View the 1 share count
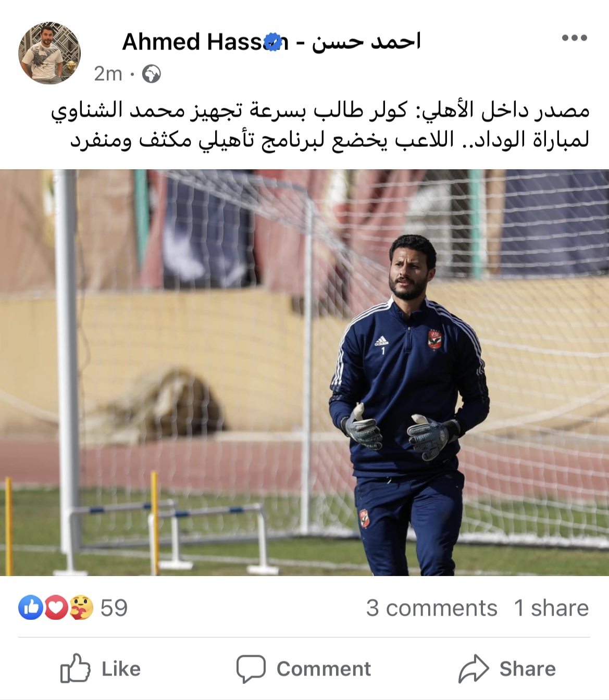The width and height of the screenshot is (609, 700). (x=551, y=608)
